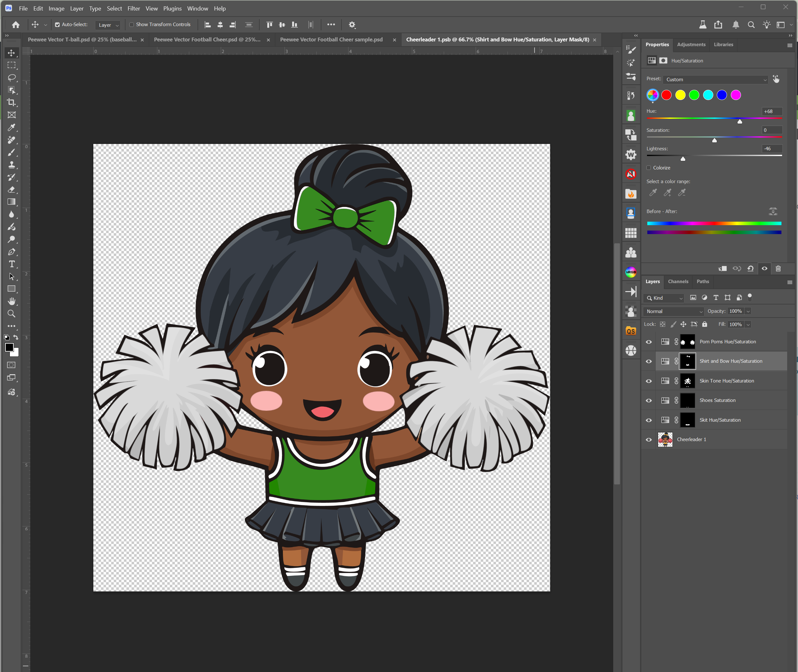Viewport: 798px width, 672px height.
Task: Select the Hand tool
Action: [11, 301]
